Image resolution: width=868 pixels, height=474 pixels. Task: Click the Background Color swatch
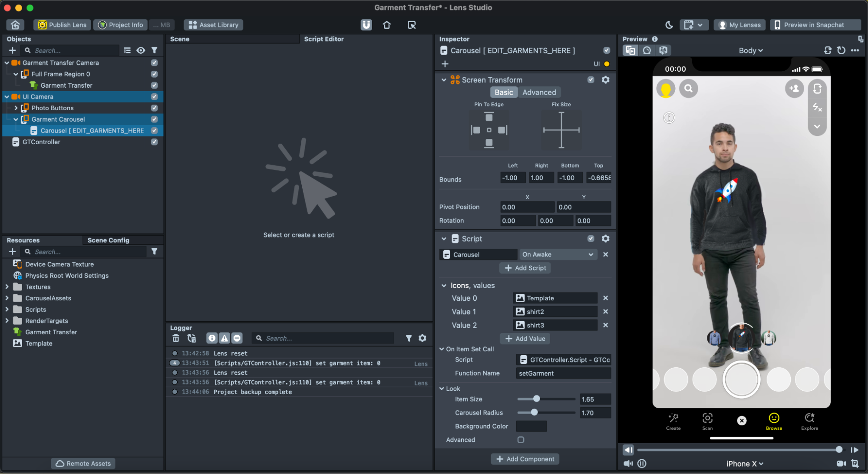(531, 426)
